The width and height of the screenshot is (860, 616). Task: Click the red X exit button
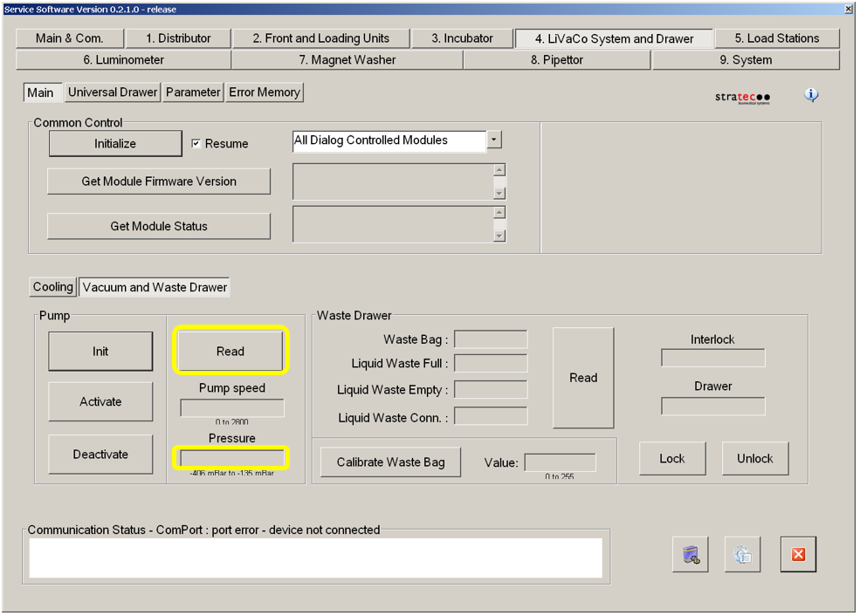tap(797, 555)
